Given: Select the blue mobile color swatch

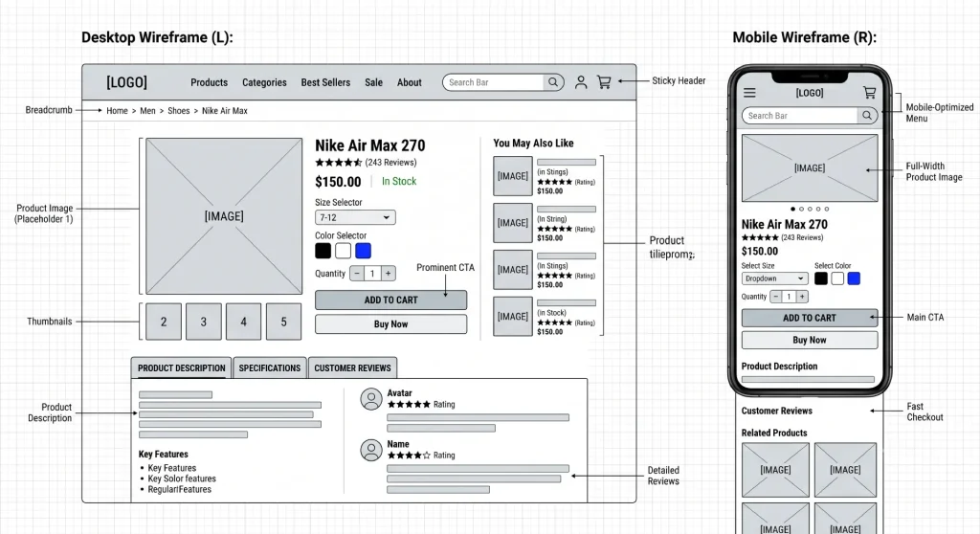Looking at the screenshot, I should [x=854, y=278].
